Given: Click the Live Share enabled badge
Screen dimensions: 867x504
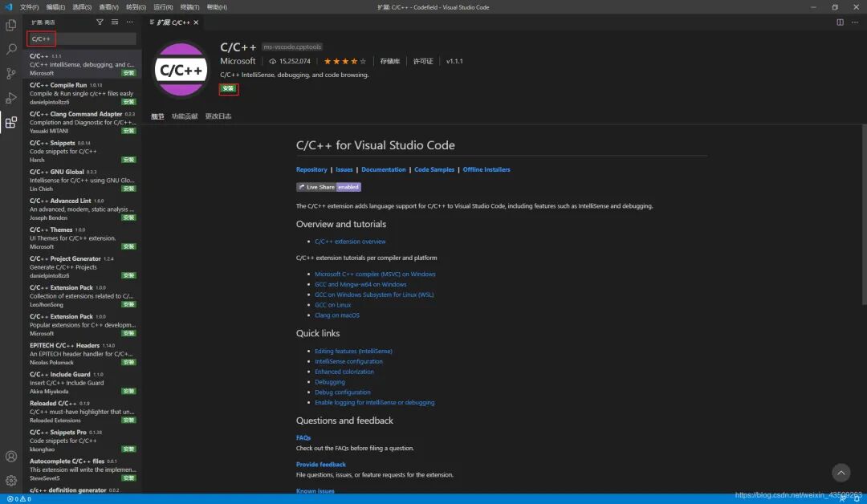Looking at the screenshot, I should tap(328, 187).
